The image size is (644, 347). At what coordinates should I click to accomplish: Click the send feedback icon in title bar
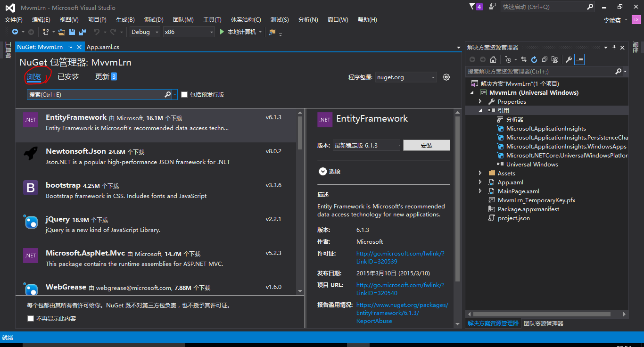(493, 7)
